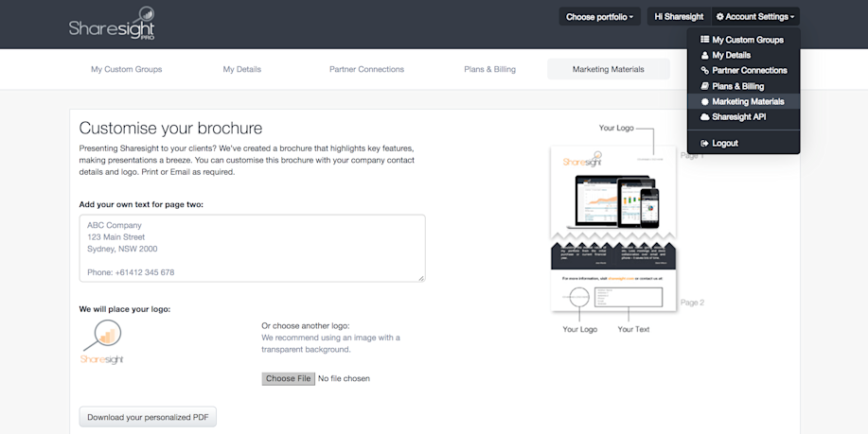The width and height of the screenshot is (868, 434).
Task: Click the 'No file chosen' text
Action: point(344,379)
